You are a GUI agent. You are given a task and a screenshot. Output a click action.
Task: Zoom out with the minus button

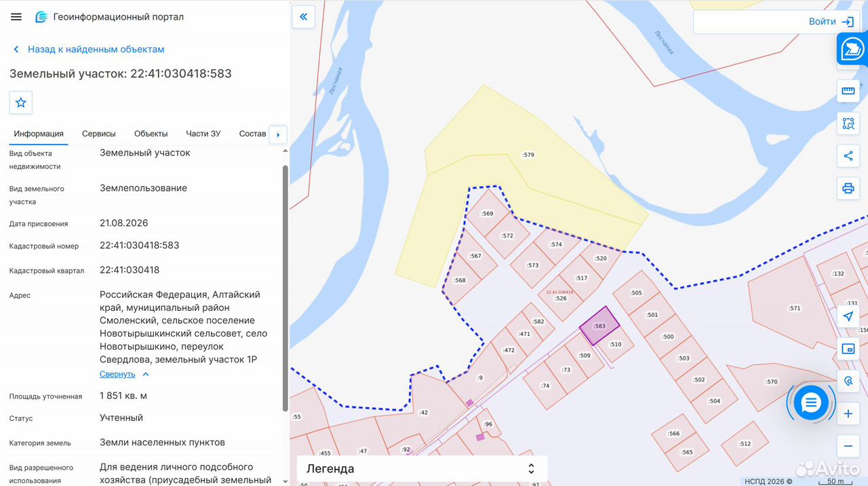[x=848, y=447]
